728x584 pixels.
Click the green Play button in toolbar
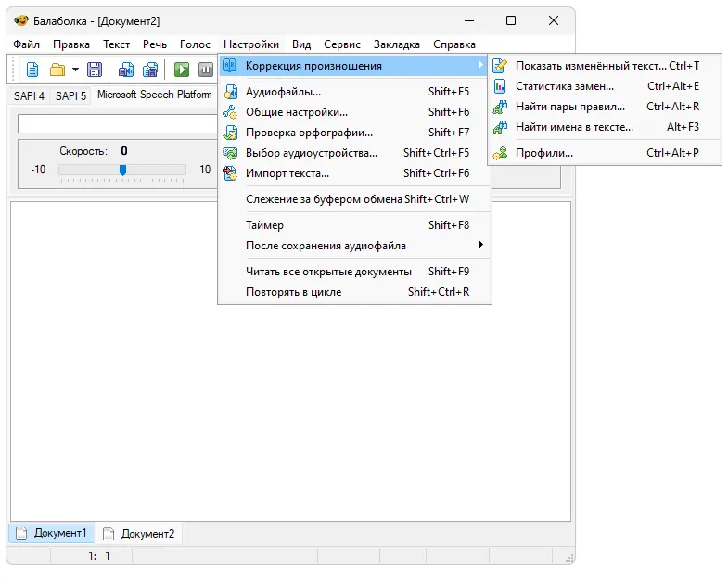182,70
